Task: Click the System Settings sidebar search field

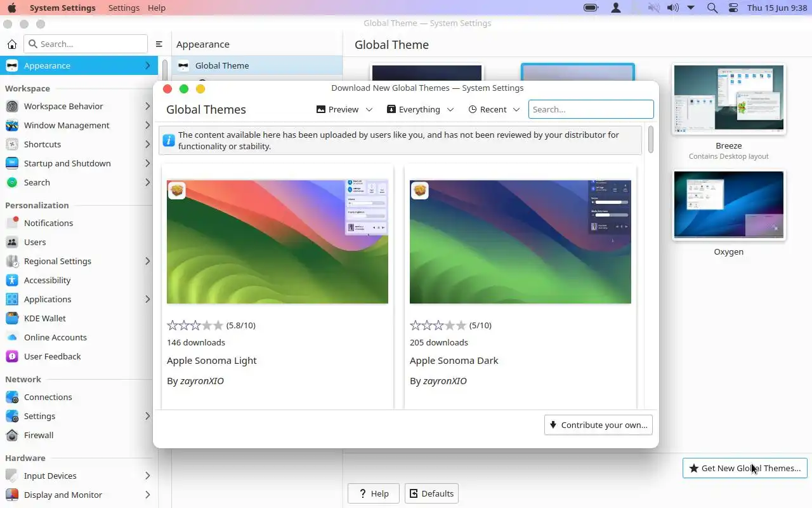Action: tap(86, 44)
